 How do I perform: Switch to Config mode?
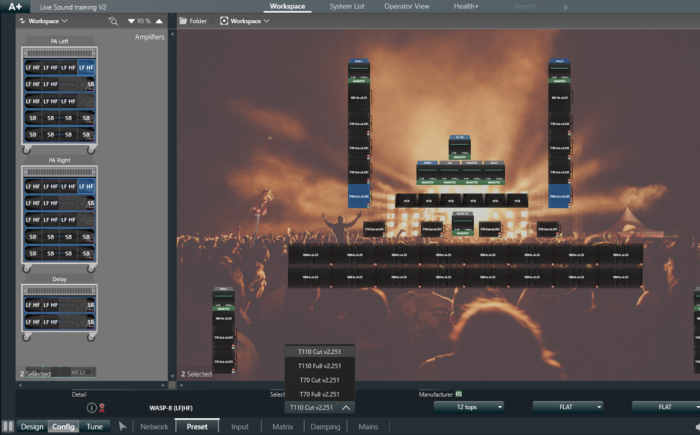(x=63, y=427)
